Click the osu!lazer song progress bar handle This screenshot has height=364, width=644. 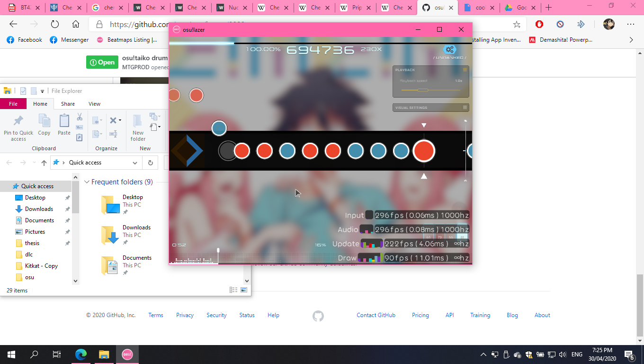pos(218,250)
